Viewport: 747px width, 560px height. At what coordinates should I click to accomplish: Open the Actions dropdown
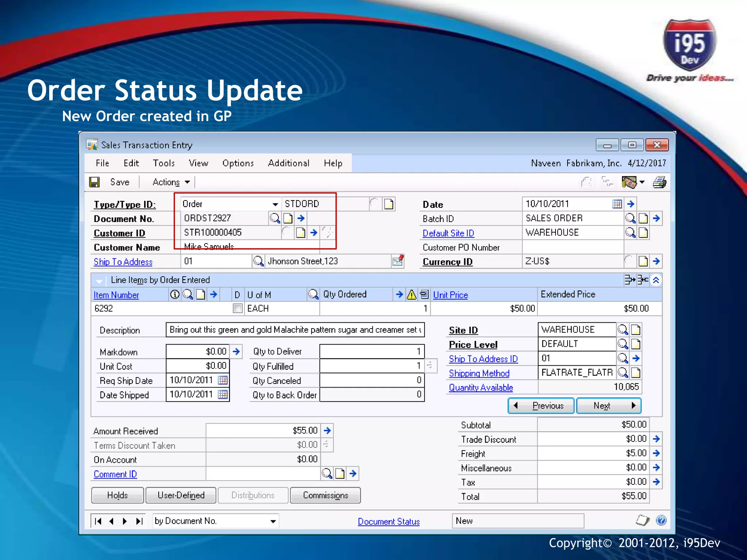coord(171,182)
